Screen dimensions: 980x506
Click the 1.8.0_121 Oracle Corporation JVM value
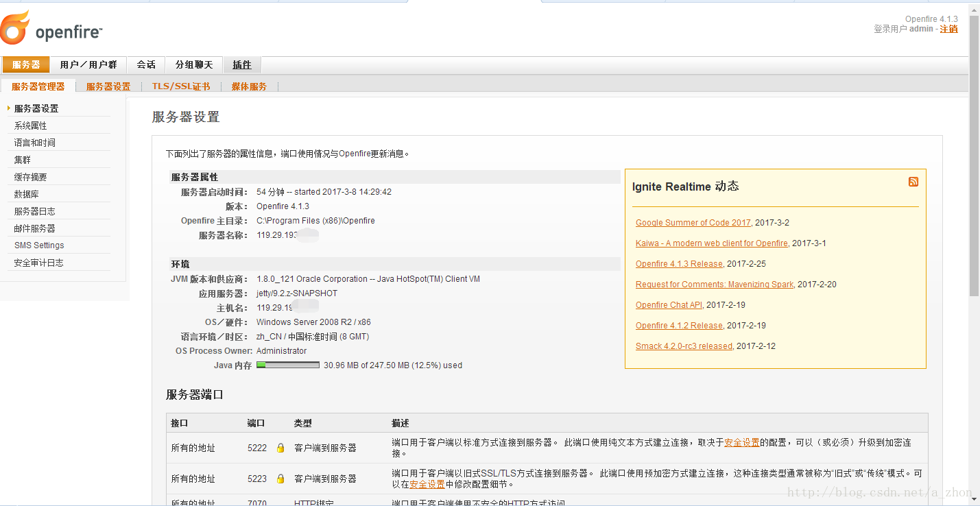coord(368,279)
